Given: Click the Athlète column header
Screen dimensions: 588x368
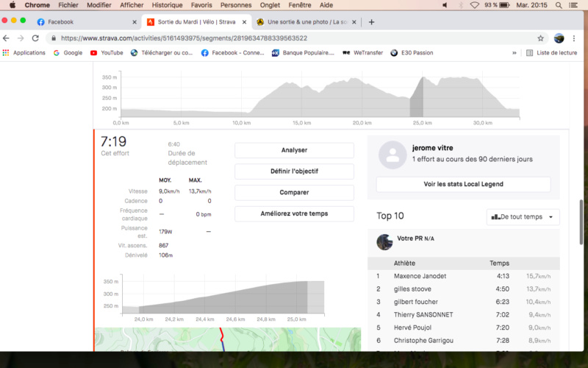Looking at the screenshot, I should [x=404, y=263].
